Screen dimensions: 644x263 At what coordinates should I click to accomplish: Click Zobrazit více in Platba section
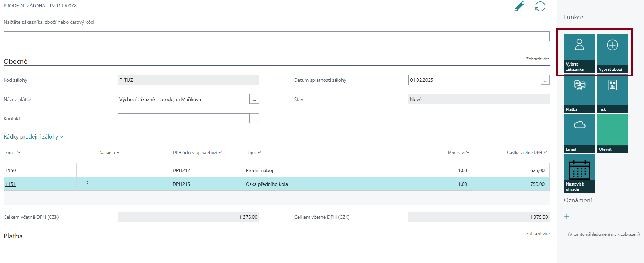tap(538, 234)
